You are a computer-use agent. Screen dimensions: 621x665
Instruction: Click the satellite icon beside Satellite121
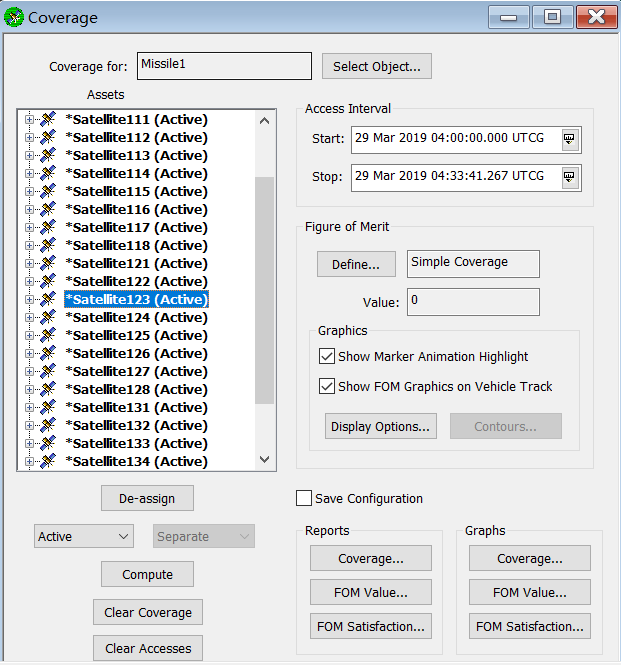48,263
